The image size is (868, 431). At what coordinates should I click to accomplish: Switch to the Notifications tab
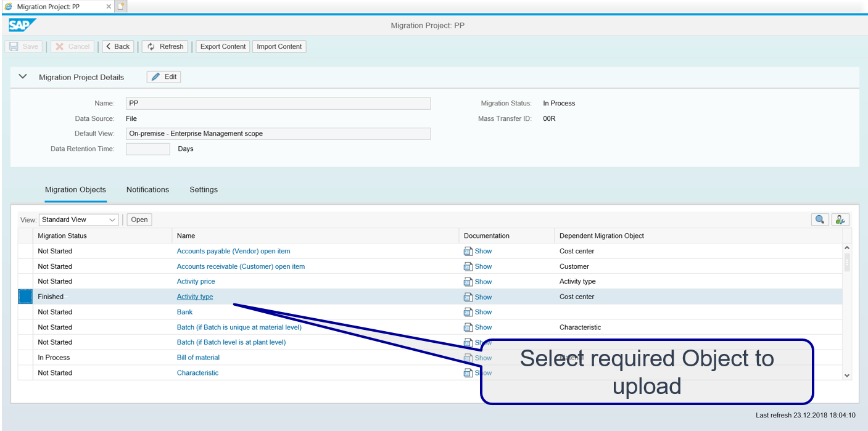click(147, 190)
